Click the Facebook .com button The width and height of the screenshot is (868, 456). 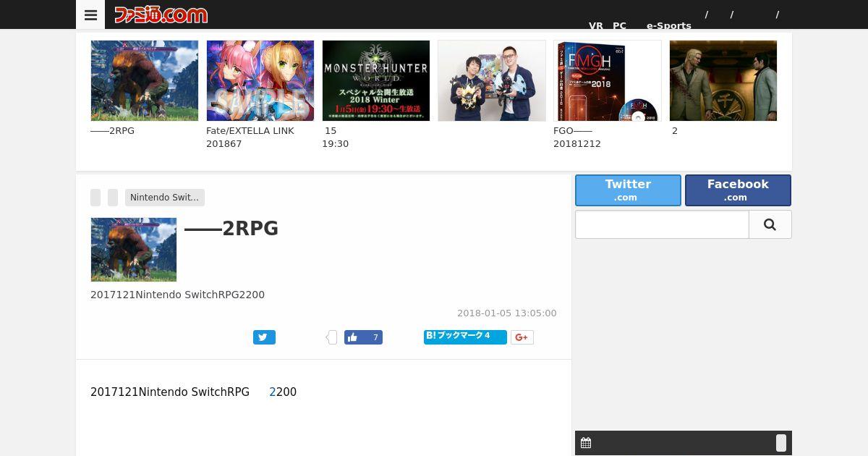click(738, 190)
